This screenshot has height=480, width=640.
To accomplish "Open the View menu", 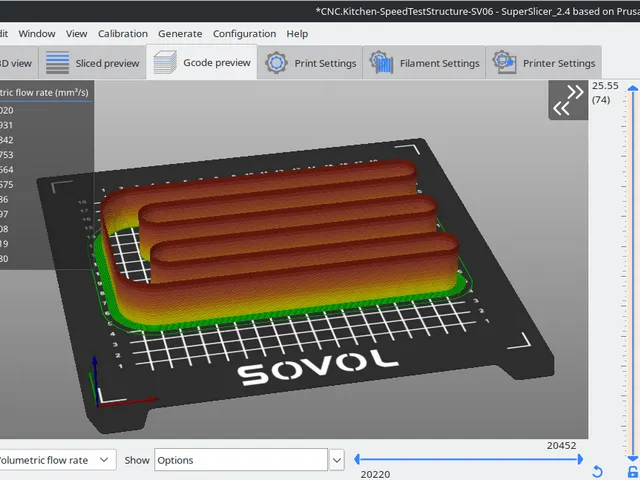I will (x=76, y=34).
